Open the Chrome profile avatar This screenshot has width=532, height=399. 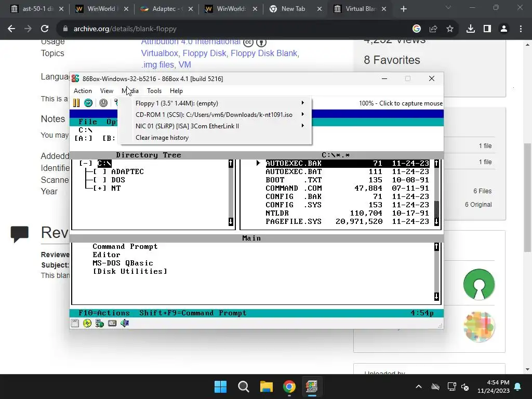point(504,29)
